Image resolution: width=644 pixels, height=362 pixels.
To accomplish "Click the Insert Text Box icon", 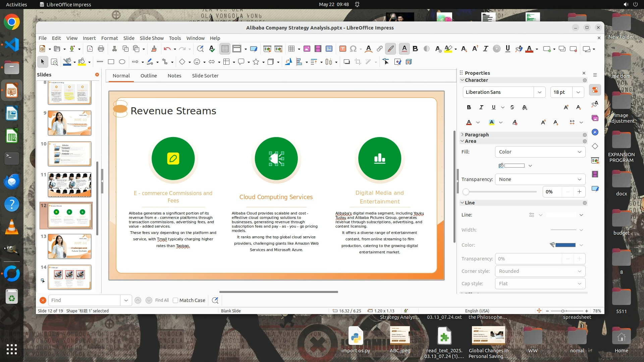I will (x=342, y=49).
